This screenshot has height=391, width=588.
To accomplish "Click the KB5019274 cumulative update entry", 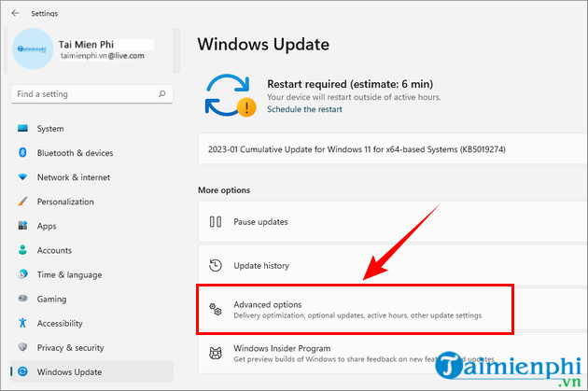I will click(393, 149).
